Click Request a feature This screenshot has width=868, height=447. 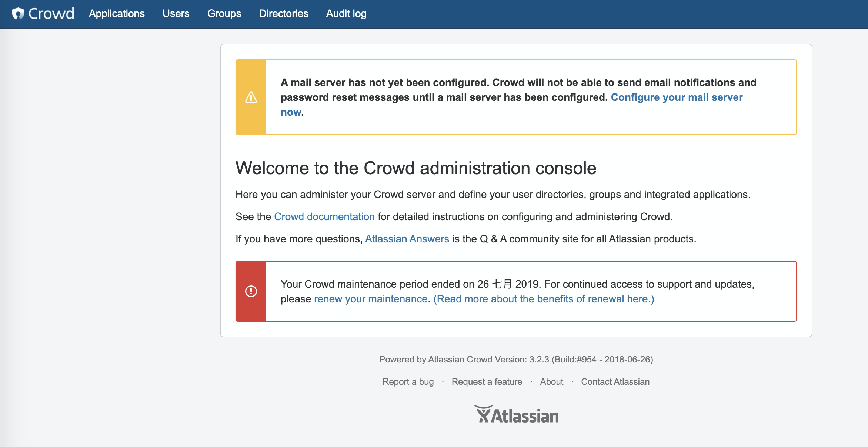[x=486, y=381]
